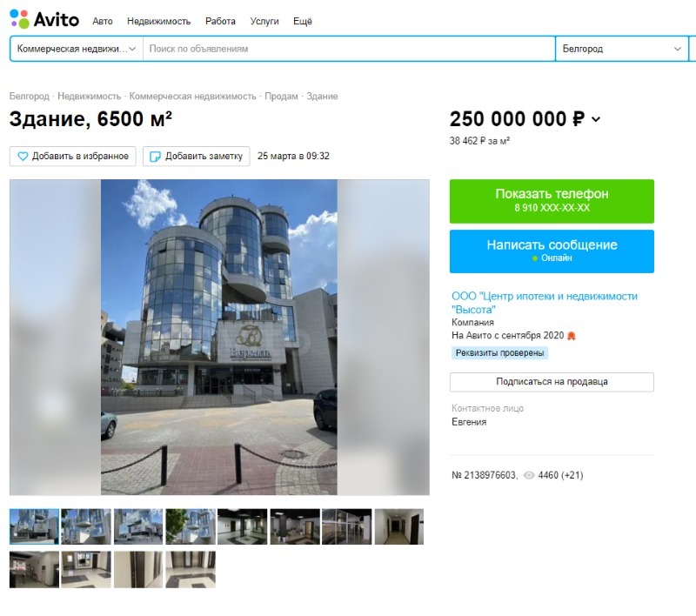Click the Реквизиты проверены badge
696x616 pixels.
pyautogui.click(x=499, y=353)
